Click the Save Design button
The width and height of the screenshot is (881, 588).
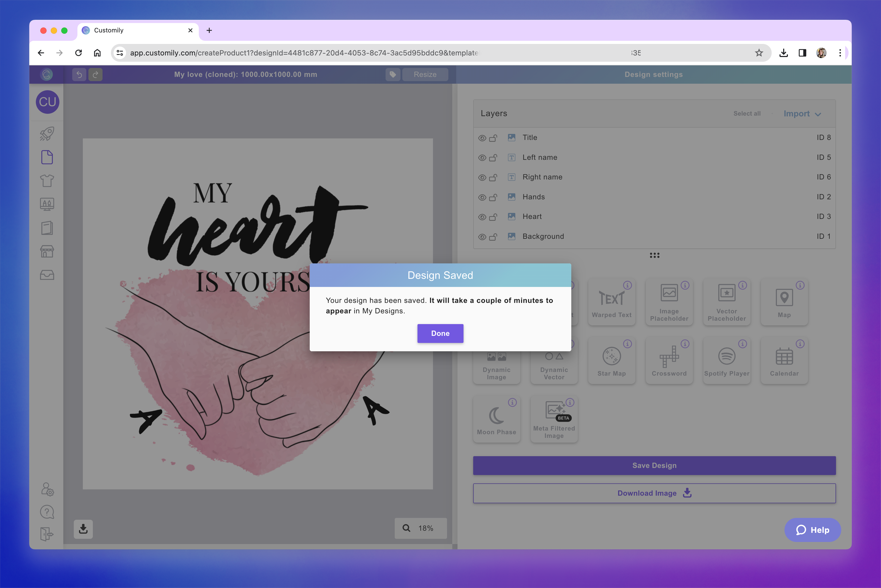(654, 465)
